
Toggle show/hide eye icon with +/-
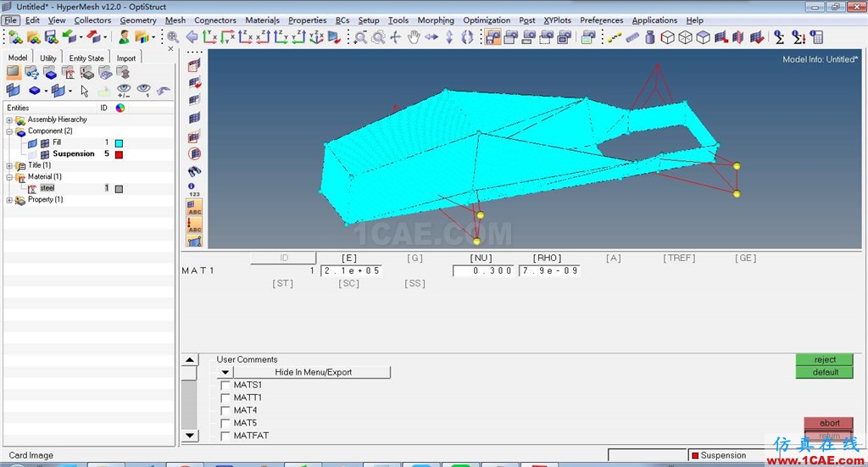(x=124, y=91)
